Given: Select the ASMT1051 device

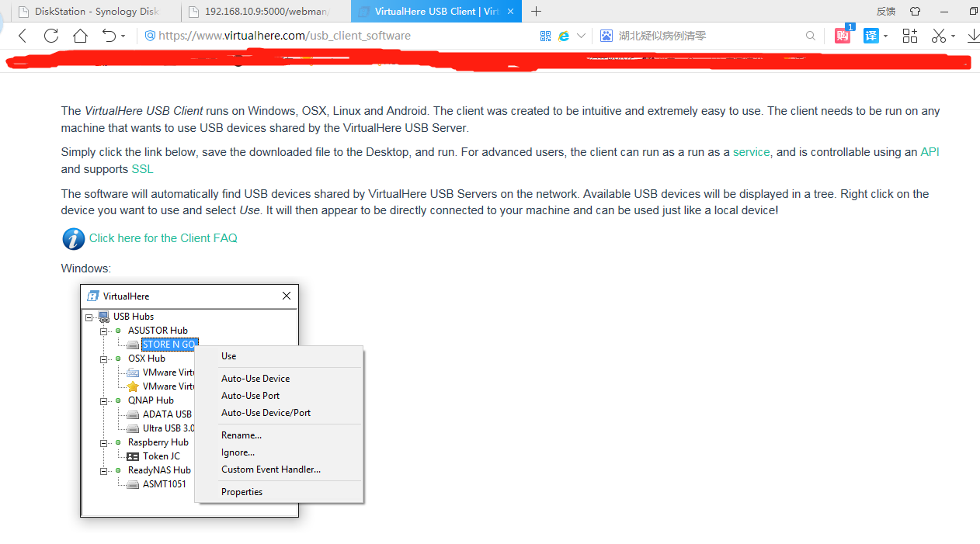Looking at the screenshot, I should tap(165, 484).
